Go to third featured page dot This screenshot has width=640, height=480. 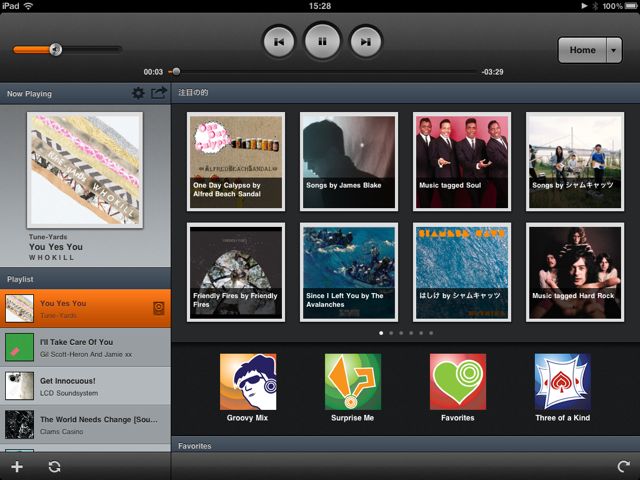coord(401,333)
